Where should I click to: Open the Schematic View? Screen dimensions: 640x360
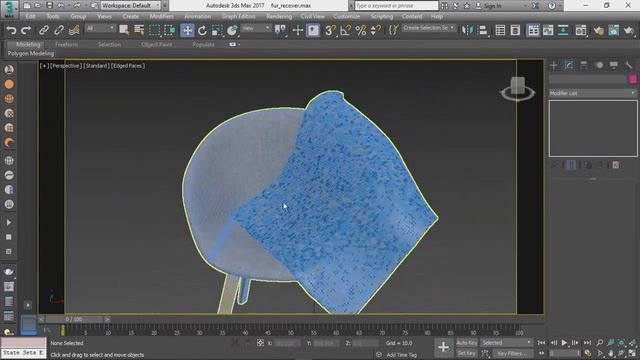click(563, 30)
